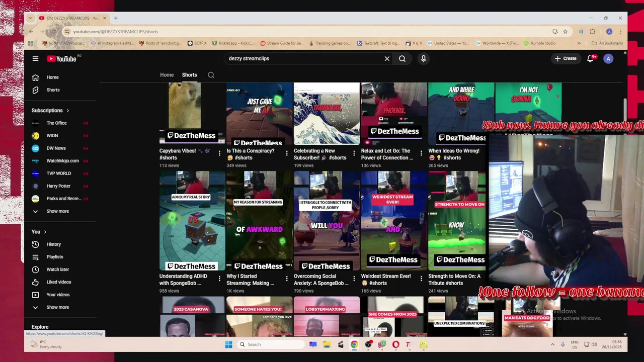The image size is (644, 362).
Task: Clear the search text with the X
Action: (387, 59)
